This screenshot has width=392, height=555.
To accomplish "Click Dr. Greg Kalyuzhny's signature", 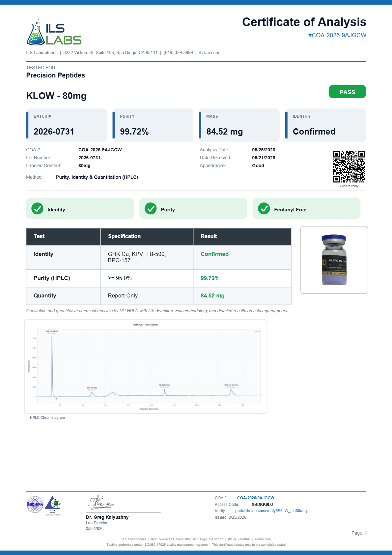I will (x=100, y=502).
